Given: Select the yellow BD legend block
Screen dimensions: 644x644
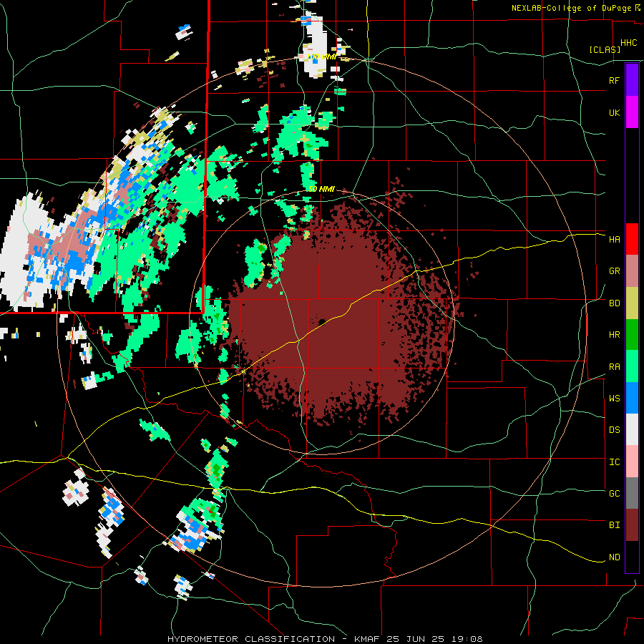Looking at the screenshot, I should 632,303.
